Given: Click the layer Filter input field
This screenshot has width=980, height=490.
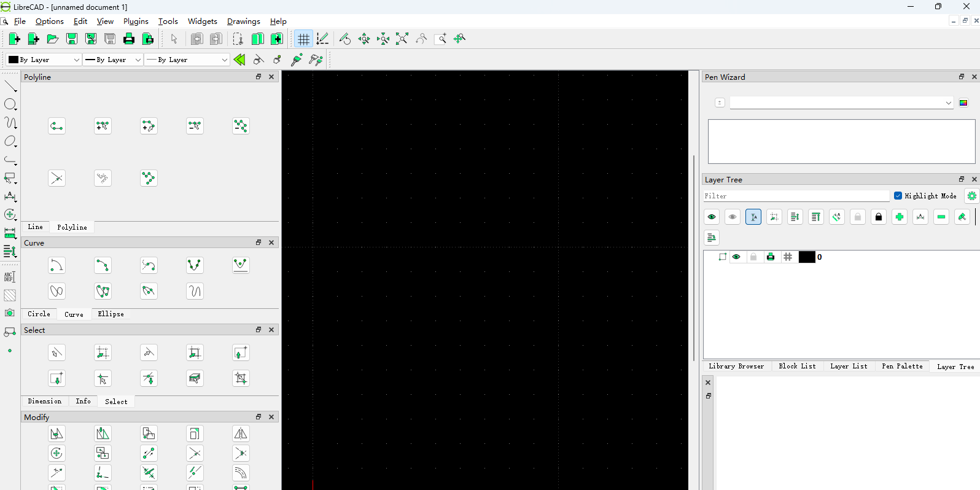Looking at the screenshot, I should (796, 196).
